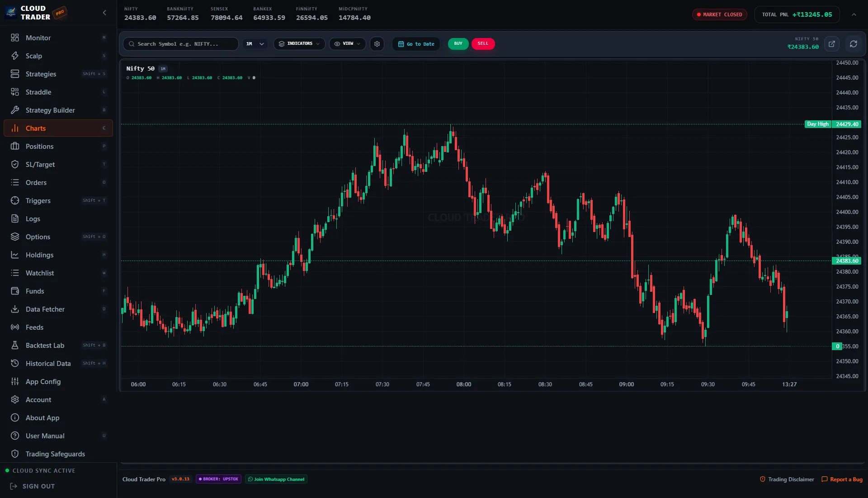Image resolution: width=868 pixels, height=498 pixels.
Task: Click Report a Bug link
Action: pos(842,479)
